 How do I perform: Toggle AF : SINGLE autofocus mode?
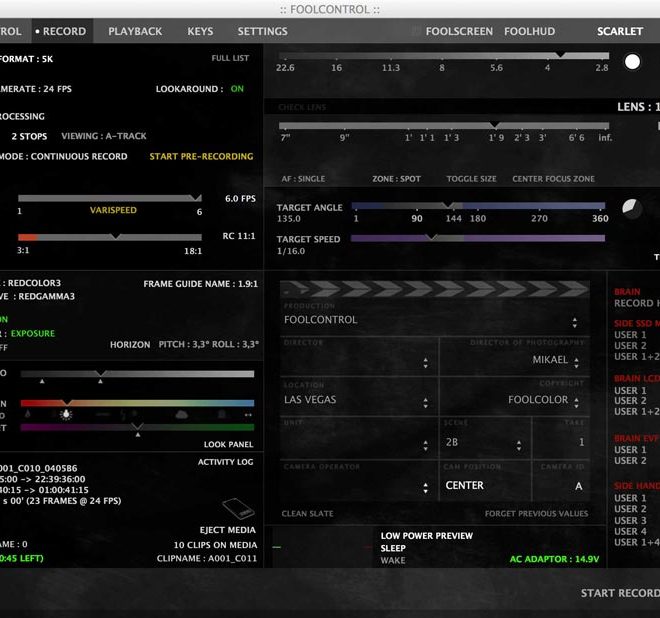[303, 179]
